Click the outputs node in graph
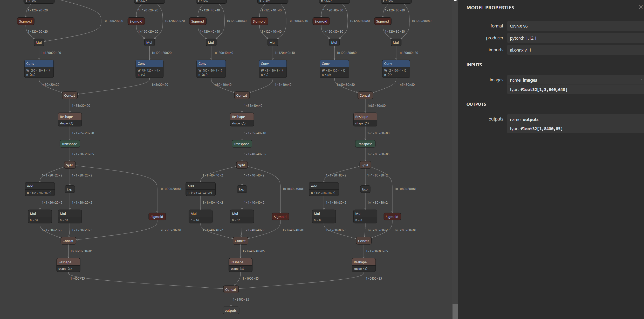 230,310
